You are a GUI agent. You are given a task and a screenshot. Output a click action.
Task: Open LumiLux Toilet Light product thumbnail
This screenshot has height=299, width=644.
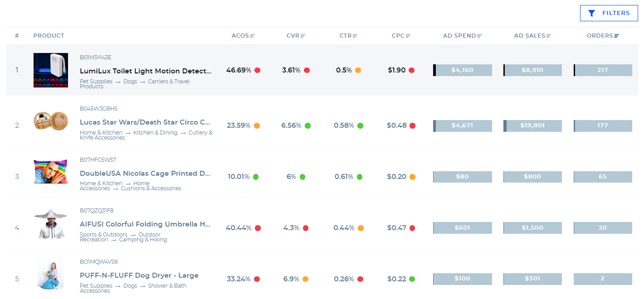pyautogui.click(x=51, y=70)
